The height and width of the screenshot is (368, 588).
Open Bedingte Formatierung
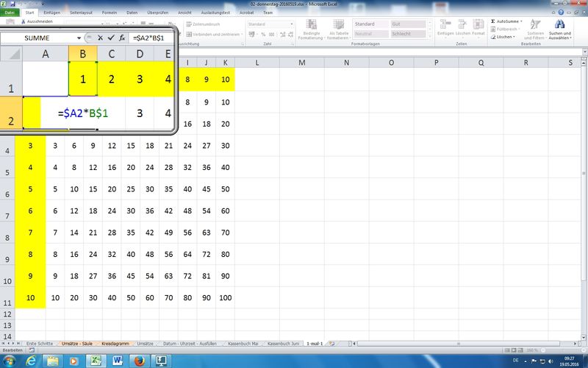(311, 29)
